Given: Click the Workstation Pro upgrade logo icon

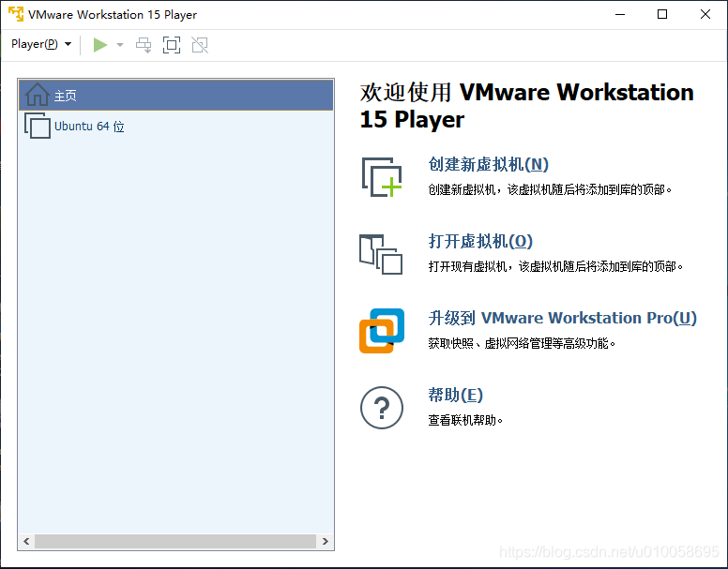Looking at the screenshot, I should click(382, 331).
